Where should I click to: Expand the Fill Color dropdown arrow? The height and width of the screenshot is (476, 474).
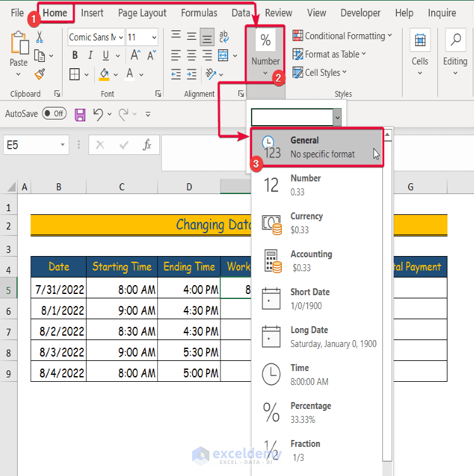116,75
